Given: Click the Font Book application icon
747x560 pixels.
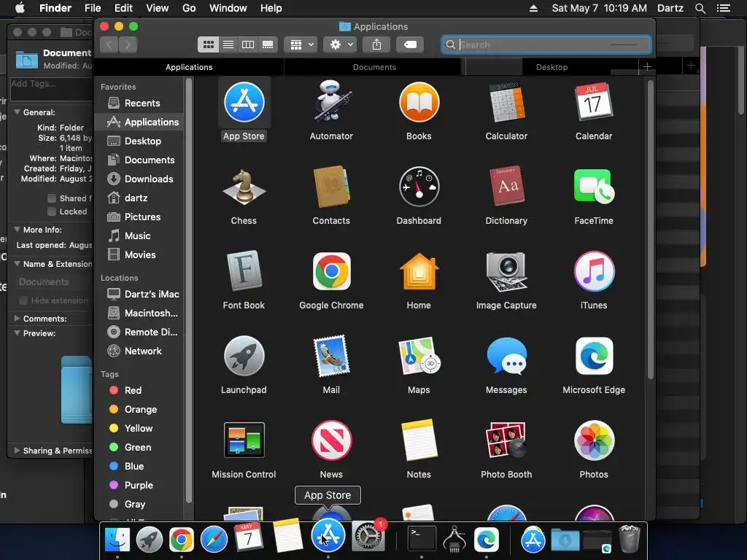Looking at the screenshot, I should coord(244,271).
